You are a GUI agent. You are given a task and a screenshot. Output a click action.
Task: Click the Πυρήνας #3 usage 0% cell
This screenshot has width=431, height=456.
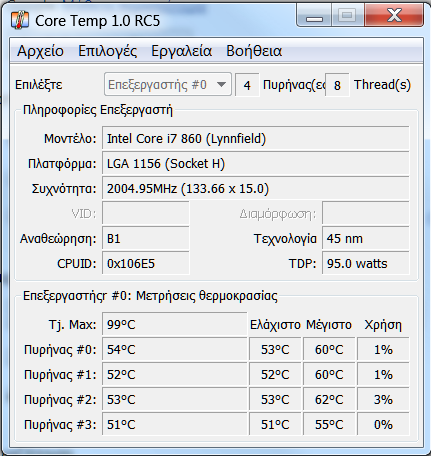click(x=383, y=424)
